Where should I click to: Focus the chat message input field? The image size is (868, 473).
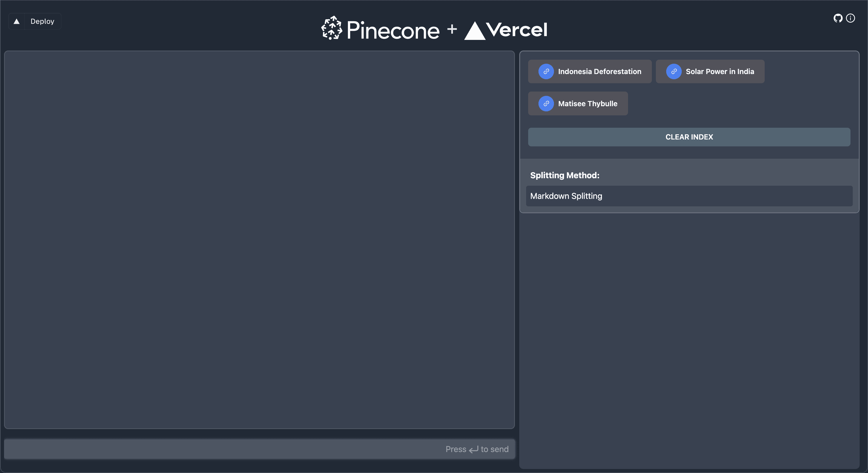coord(222,449)
